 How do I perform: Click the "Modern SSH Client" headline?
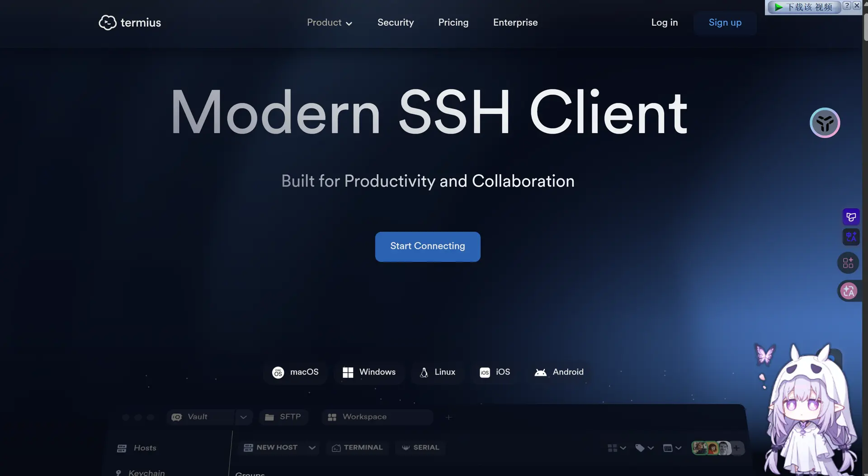pyautogui.click(x=429, y=112)
